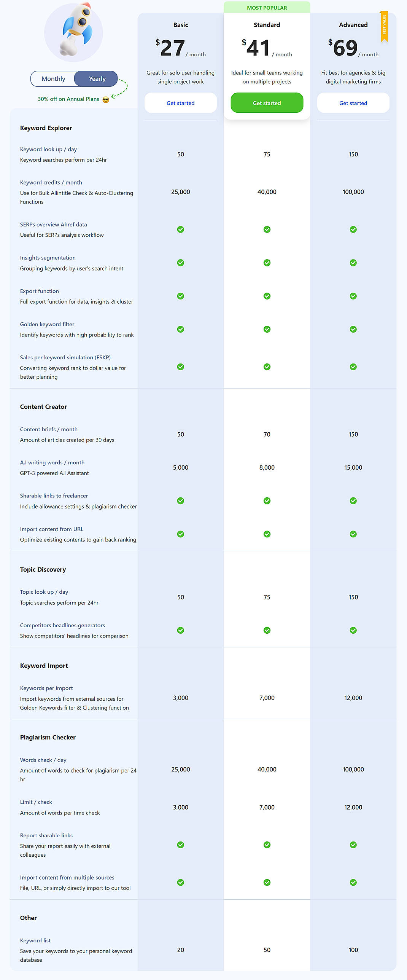Click Get started under Basic plan
The height and width of the screenshot is (980, 407).
click(180, 103)
